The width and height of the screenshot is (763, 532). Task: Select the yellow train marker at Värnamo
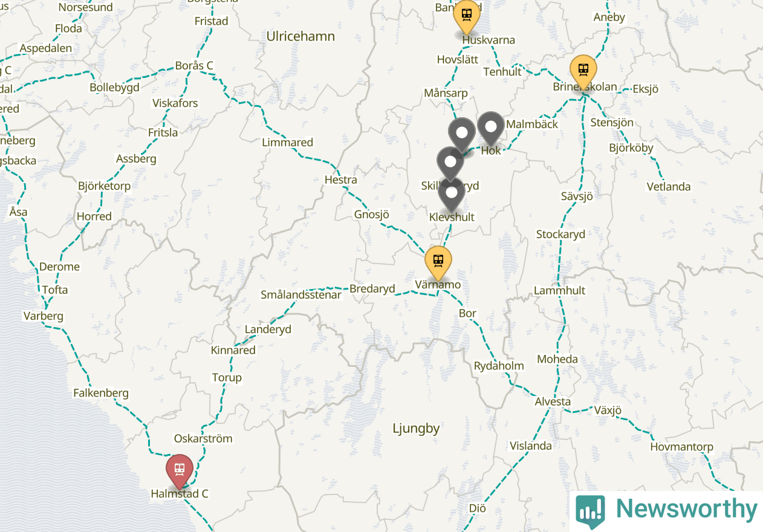pyautogui.click(x=438, y=262)
